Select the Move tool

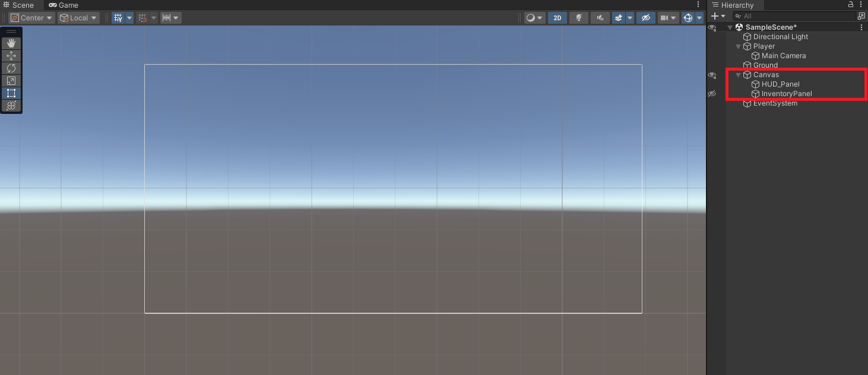pos(11,56)
